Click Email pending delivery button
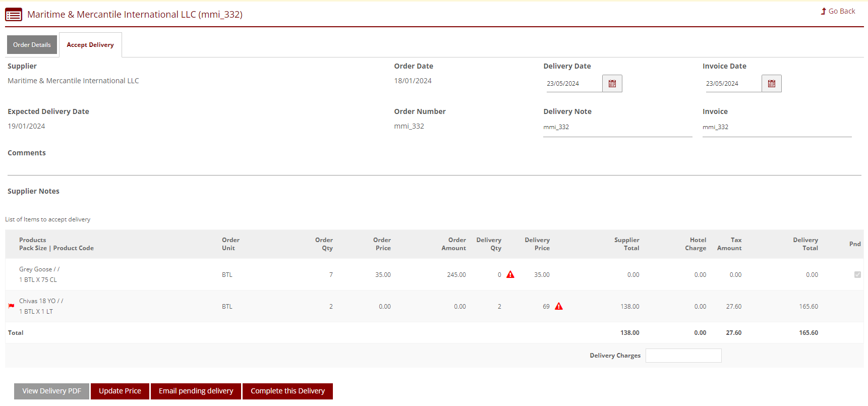The height and width of the screenshot is (406, 868). pos(196,391)
